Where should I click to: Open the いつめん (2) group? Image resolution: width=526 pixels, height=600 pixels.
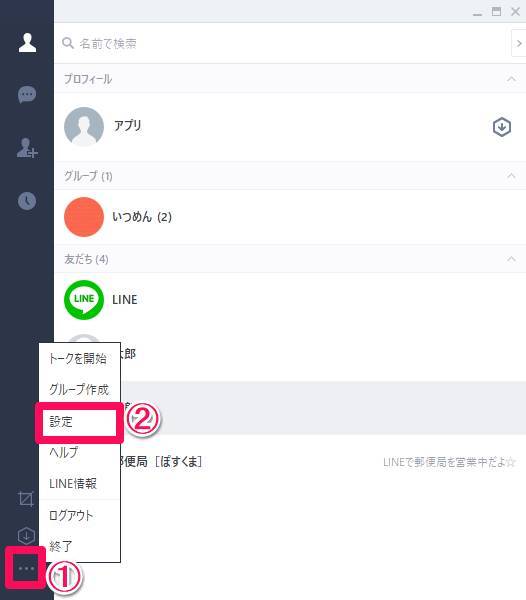coord(290,217)
